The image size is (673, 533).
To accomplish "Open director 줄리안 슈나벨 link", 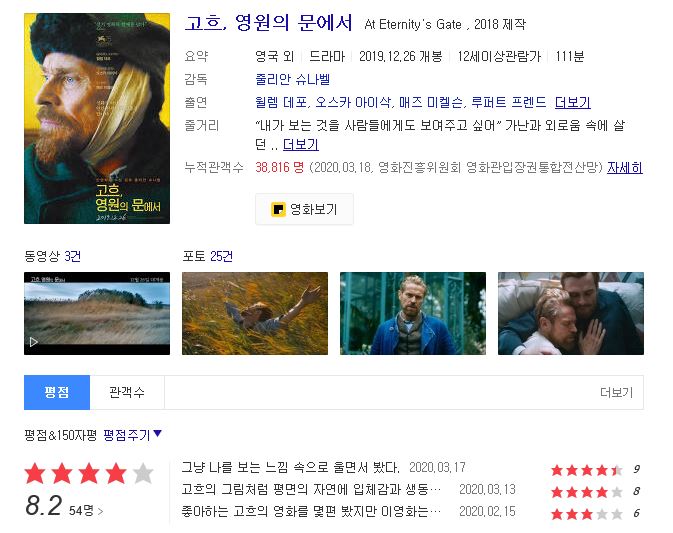I will tap(292, 79).
